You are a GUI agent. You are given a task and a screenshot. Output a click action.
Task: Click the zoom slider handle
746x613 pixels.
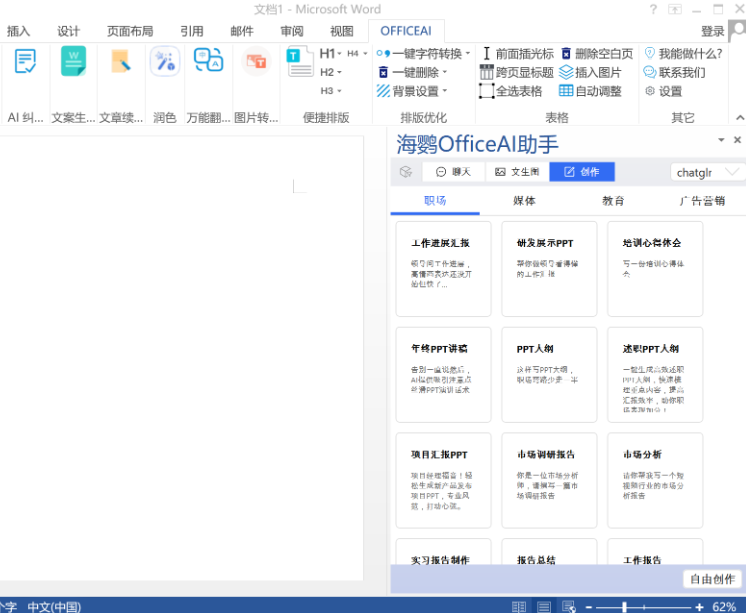click(624, 607)
